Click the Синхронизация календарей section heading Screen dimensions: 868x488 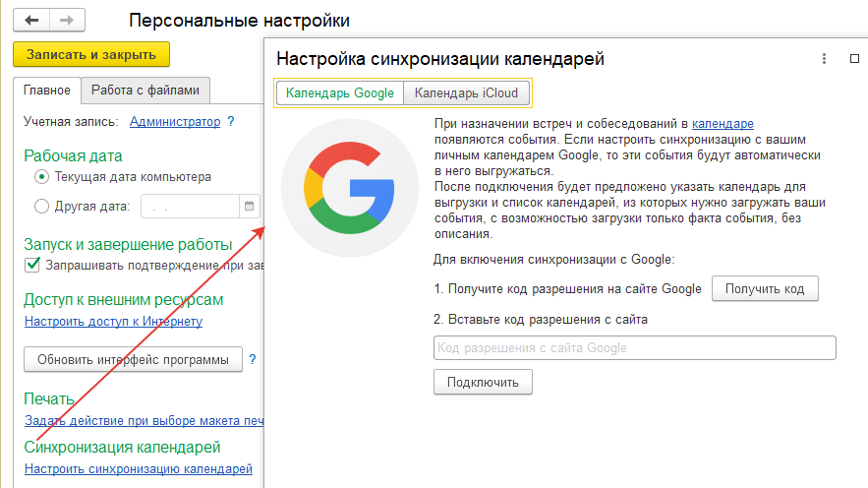pos(122,447)
